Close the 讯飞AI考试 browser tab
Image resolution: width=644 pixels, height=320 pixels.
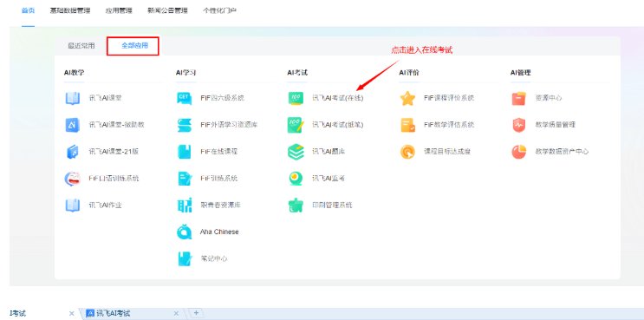coord(176,313)
